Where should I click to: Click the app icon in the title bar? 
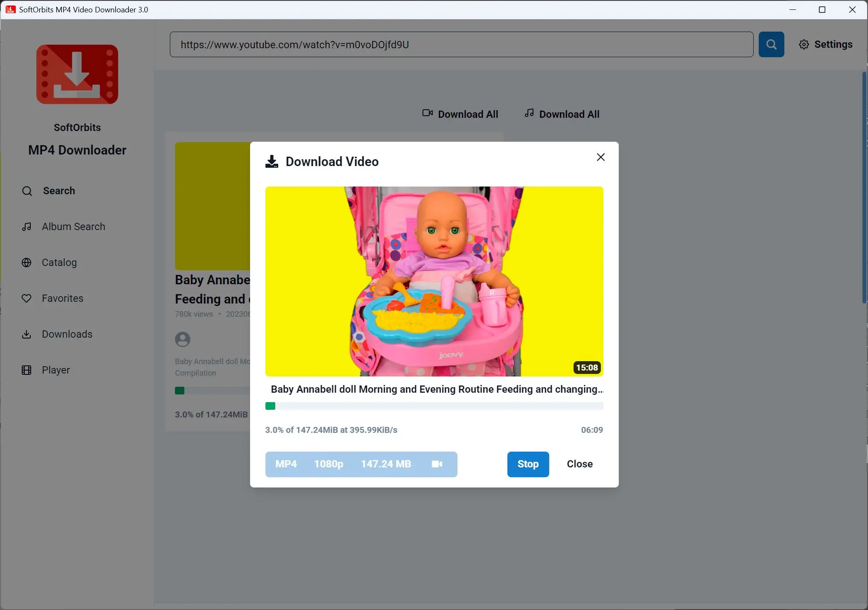11,9
